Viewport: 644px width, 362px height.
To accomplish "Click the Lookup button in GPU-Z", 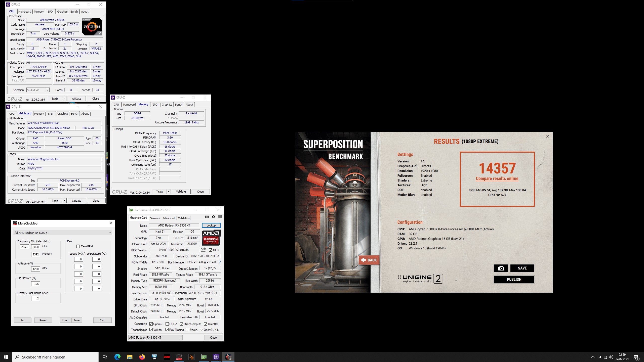I will pos(211,225).
